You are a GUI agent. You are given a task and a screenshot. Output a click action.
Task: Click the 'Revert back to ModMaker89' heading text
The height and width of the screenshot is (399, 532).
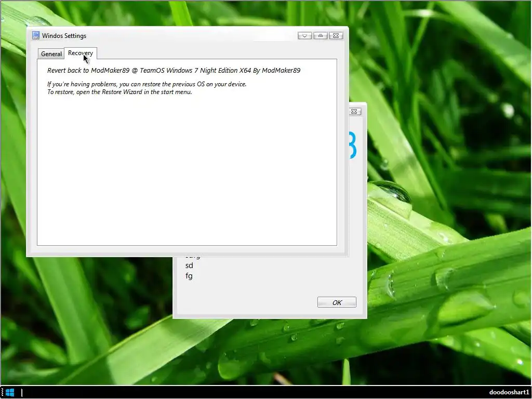coord(174,70)
